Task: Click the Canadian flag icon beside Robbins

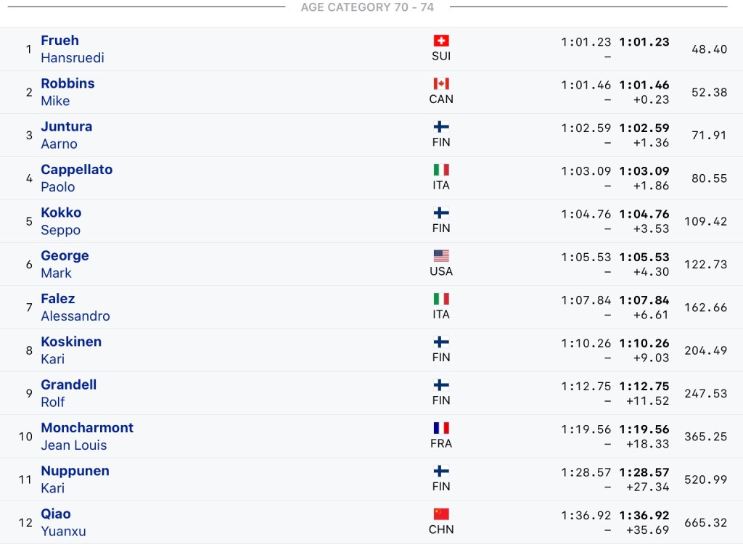Action: click(441, 83)
